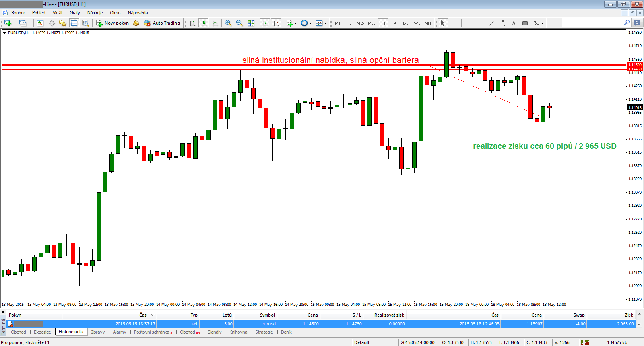This screenshot has width=644, height=346.
Task: Expand the New Chart dropdown arrow
Action: coord(14,23)
